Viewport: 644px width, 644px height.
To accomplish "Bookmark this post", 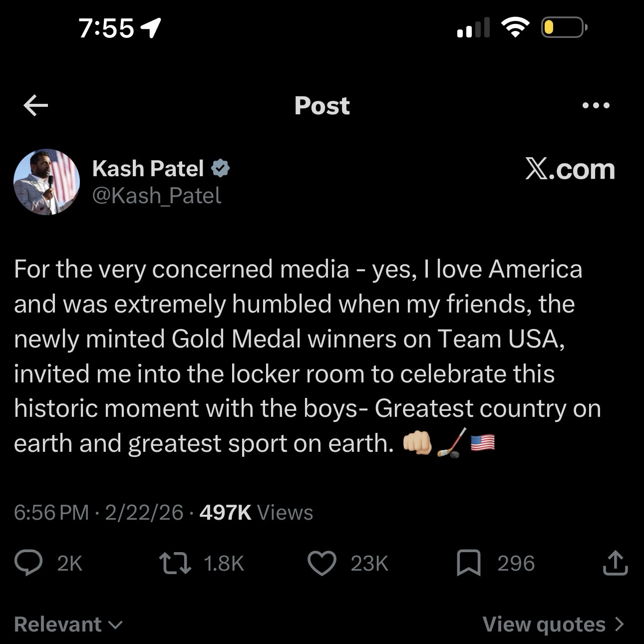I will (469, 563).
